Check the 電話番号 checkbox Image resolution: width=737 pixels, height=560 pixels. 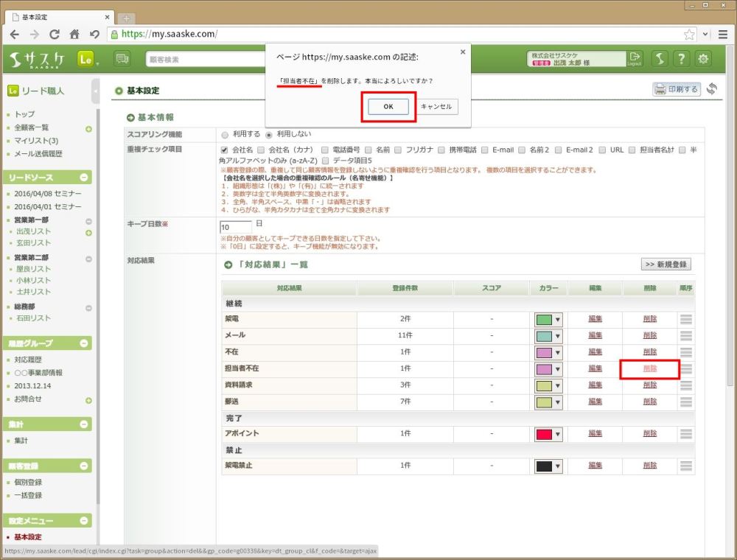tap(325, 150)
